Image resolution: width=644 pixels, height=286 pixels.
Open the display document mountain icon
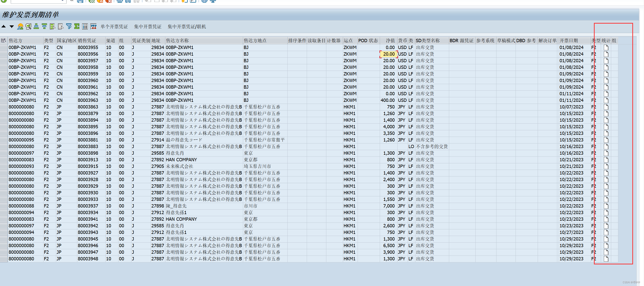tap(20, 26)
